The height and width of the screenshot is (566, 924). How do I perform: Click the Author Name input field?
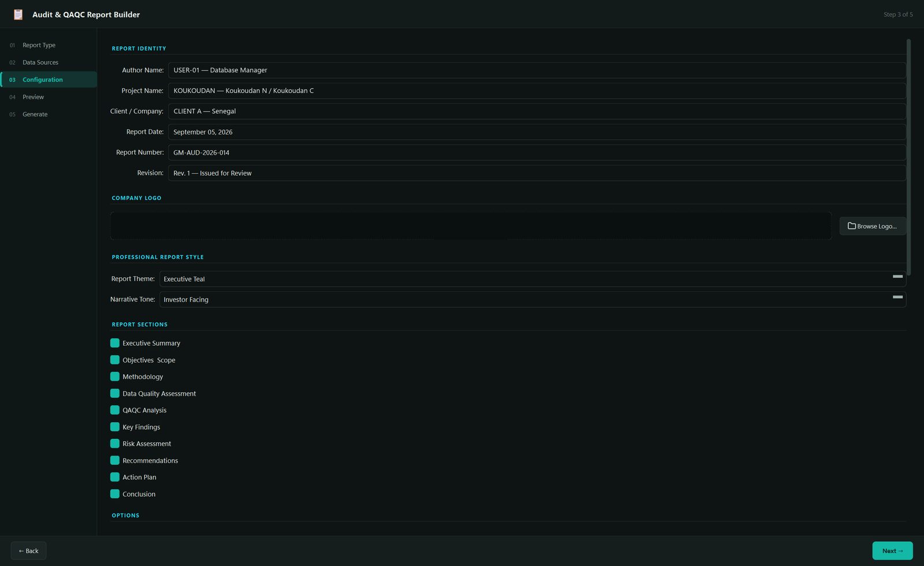point(537,70)
